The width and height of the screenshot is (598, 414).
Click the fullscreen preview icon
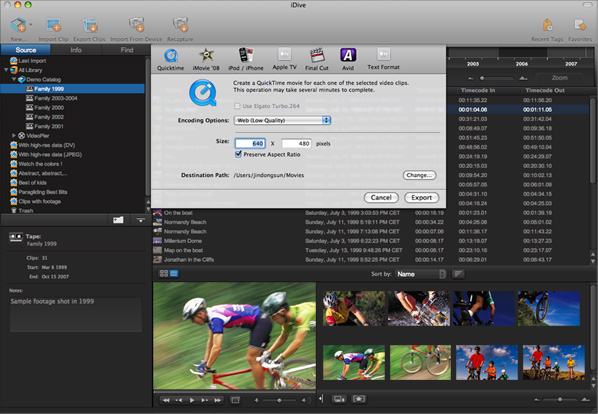click(235, 400)
